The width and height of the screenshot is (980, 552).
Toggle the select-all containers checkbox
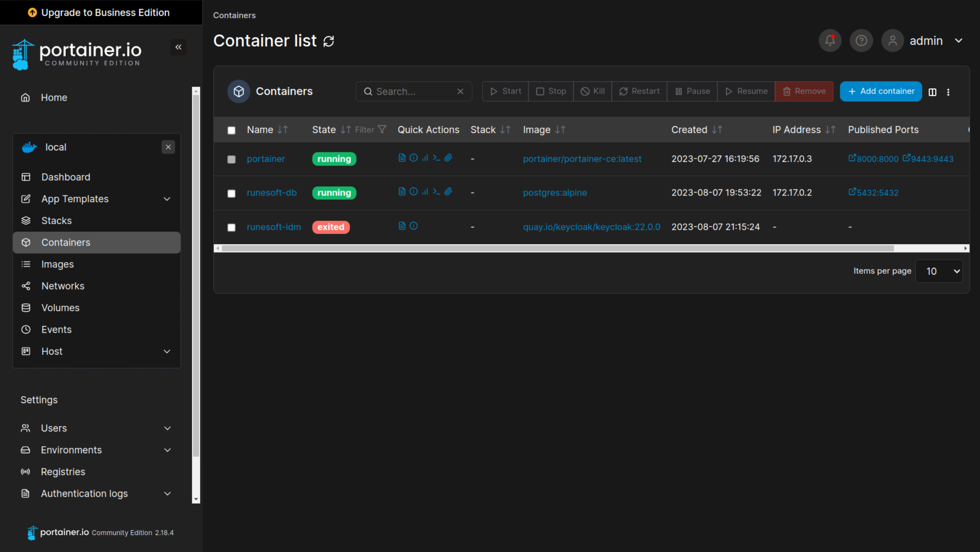click(x=232, y=130)
